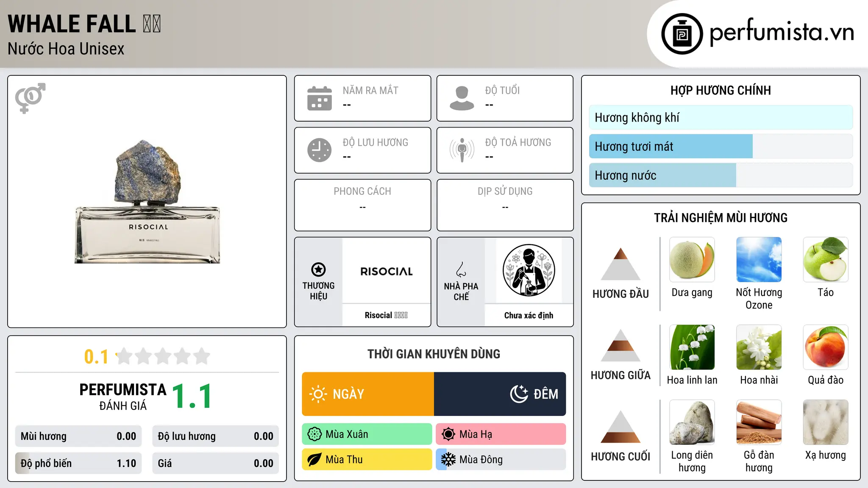The width and height of the screenshot is (868, 488).
Task: Click the 'Nước Hoa Unisex' subtitle
Action: [66, 49]
